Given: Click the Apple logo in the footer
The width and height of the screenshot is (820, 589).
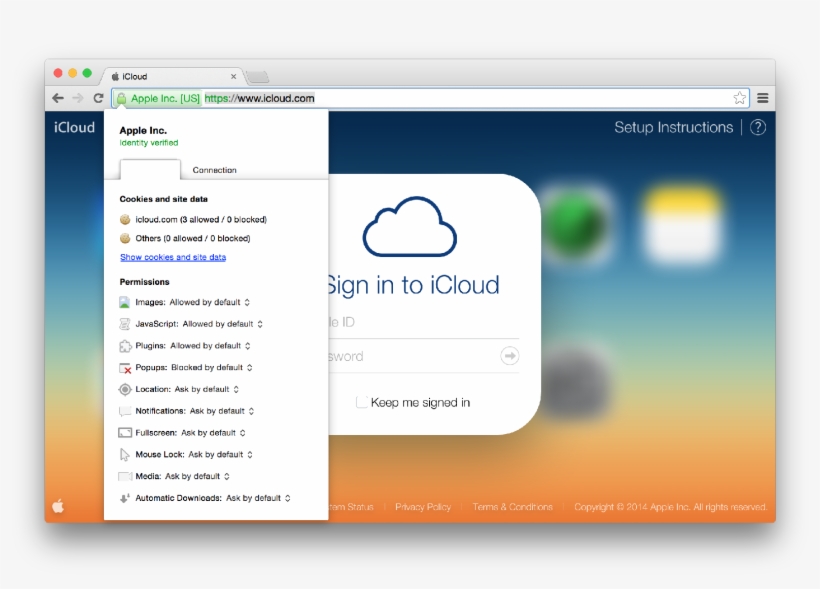Looking at the screenshot, I should click(x=58, y=507).
